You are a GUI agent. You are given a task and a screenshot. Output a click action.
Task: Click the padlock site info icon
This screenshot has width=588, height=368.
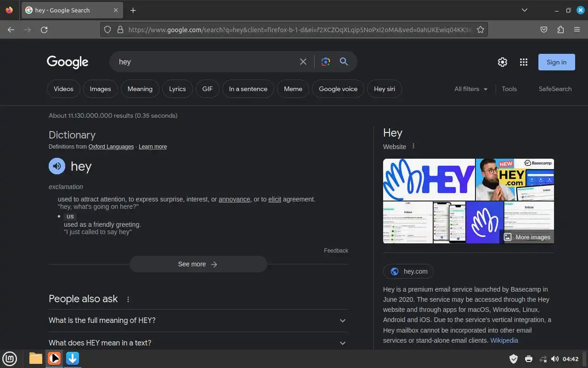pos(120,29)
